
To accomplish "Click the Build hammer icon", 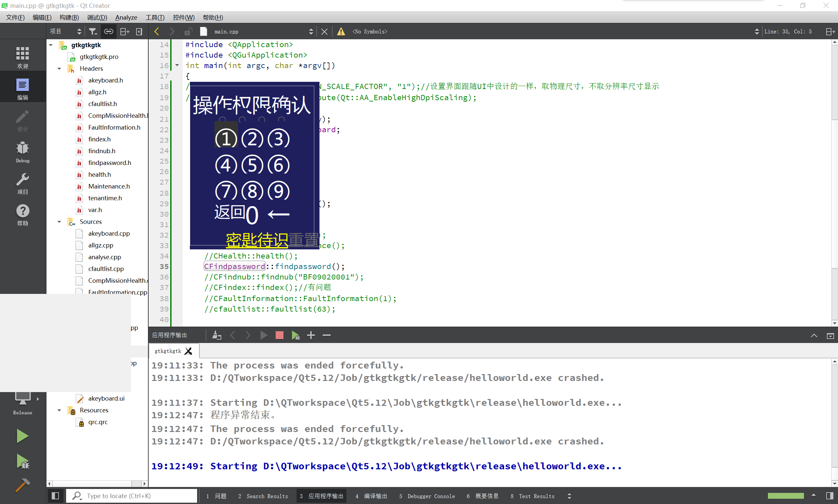I will click(x=22, y=485).
